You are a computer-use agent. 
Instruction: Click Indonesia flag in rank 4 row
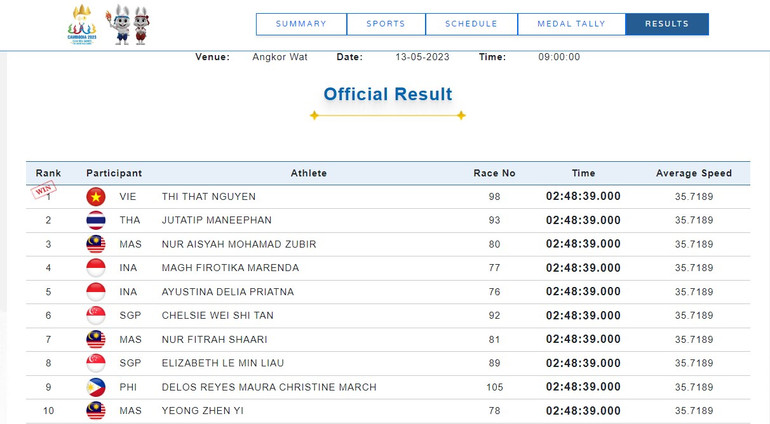(x=96, y=268)
